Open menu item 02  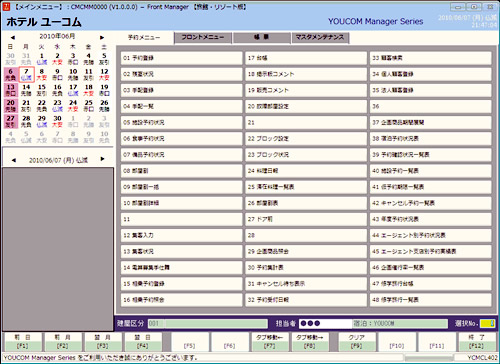tap(181, 74)
